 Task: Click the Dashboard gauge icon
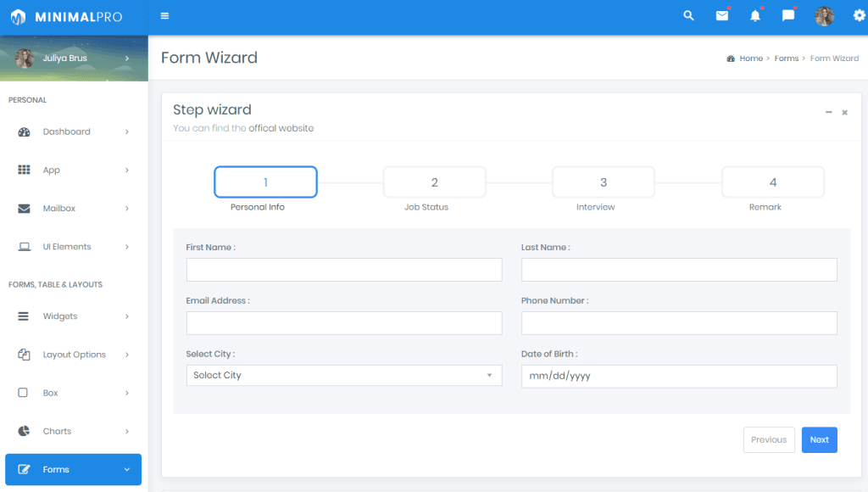24,131
